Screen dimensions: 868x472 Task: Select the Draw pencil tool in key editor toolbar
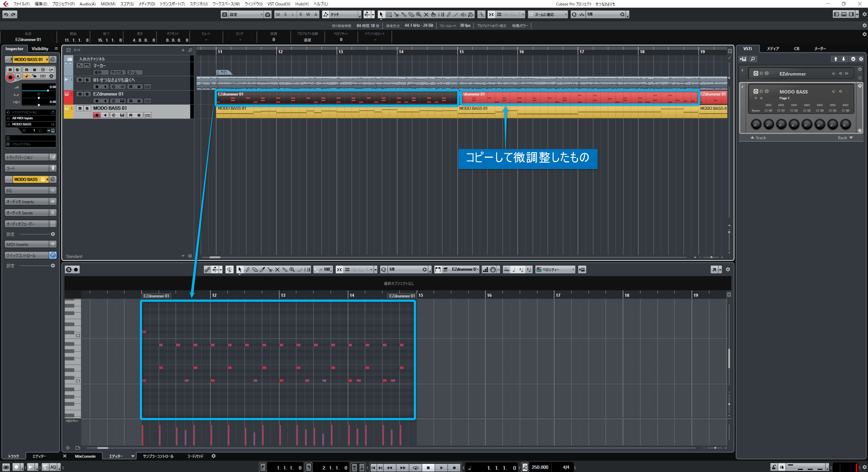click(x=247, y=269)
